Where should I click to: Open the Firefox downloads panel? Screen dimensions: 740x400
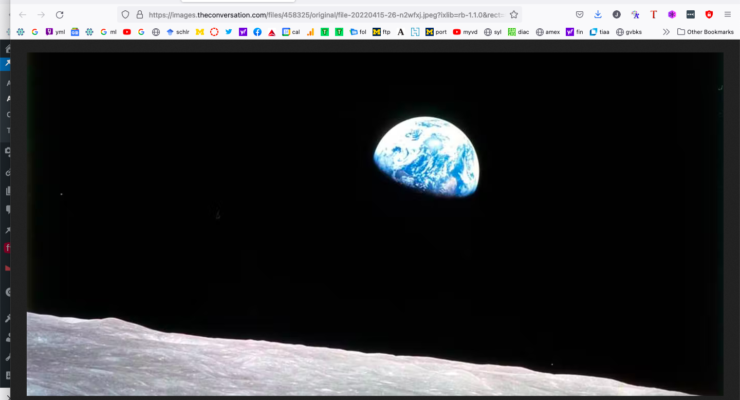[598, 15]
